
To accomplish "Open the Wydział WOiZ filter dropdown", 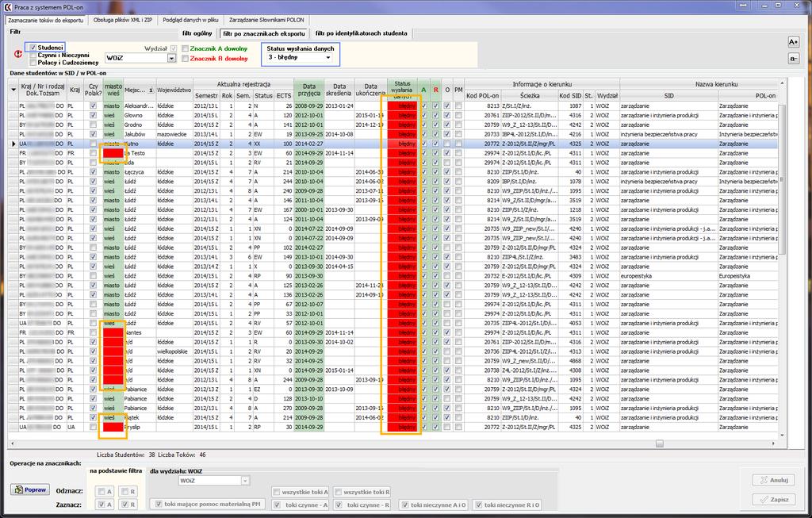I will 172,58.
